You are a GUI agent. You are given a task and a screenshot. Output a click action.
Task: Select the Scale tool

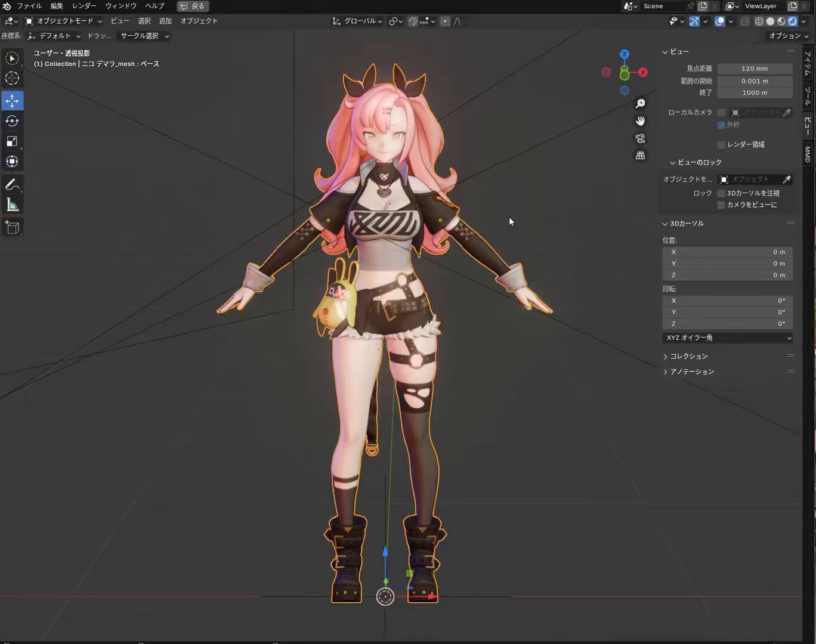coord(12,141)
